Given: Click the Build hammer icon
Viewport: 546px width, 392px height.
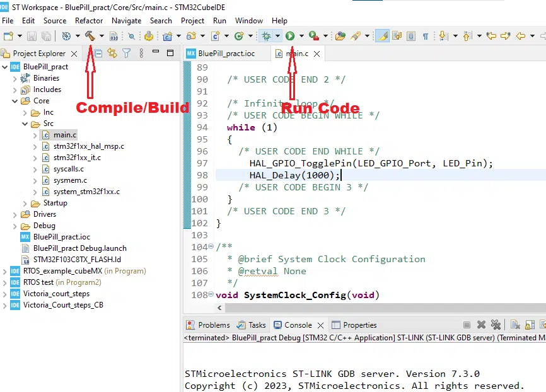Looking at the screenshot, I should [90, 36].
